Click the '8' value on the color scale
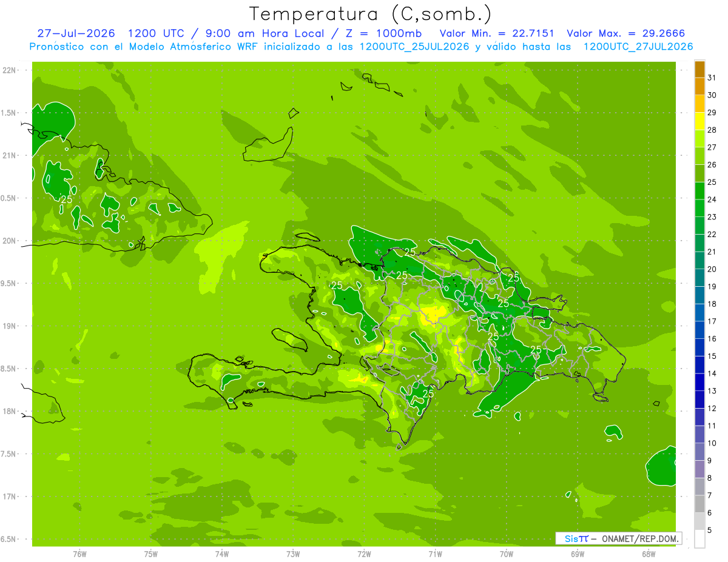The image size is (728, 562). point(709,478)
